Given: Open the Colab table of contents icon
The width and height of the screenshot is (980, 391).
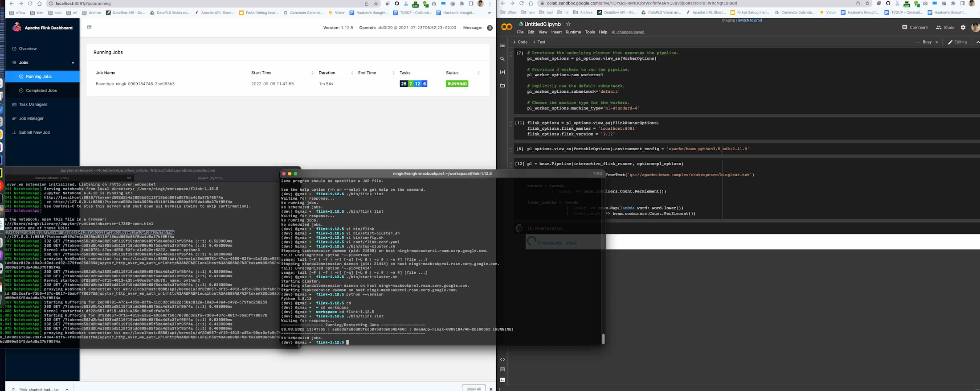Looking at the screenshot, I should [502, 45].
